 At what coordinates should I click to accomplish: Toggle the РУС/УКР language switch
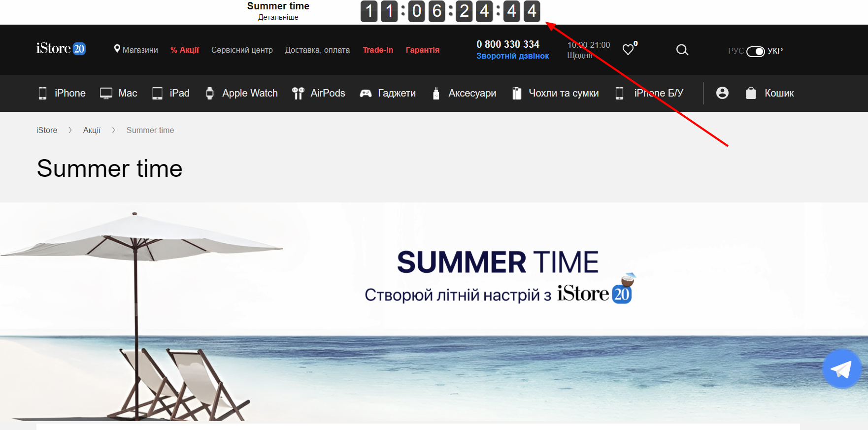click(755, 51)
